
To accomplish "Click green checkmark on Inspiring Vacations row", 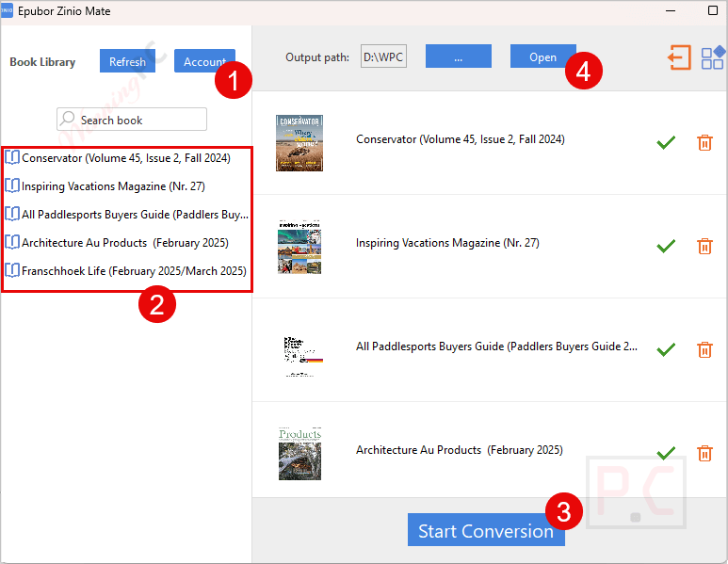I will [x=666, y=246].
